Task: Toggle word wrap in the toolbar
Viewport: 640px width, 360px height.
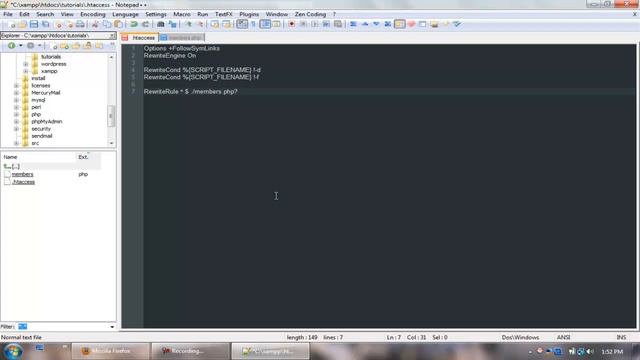Action: [x=242, y=24]
